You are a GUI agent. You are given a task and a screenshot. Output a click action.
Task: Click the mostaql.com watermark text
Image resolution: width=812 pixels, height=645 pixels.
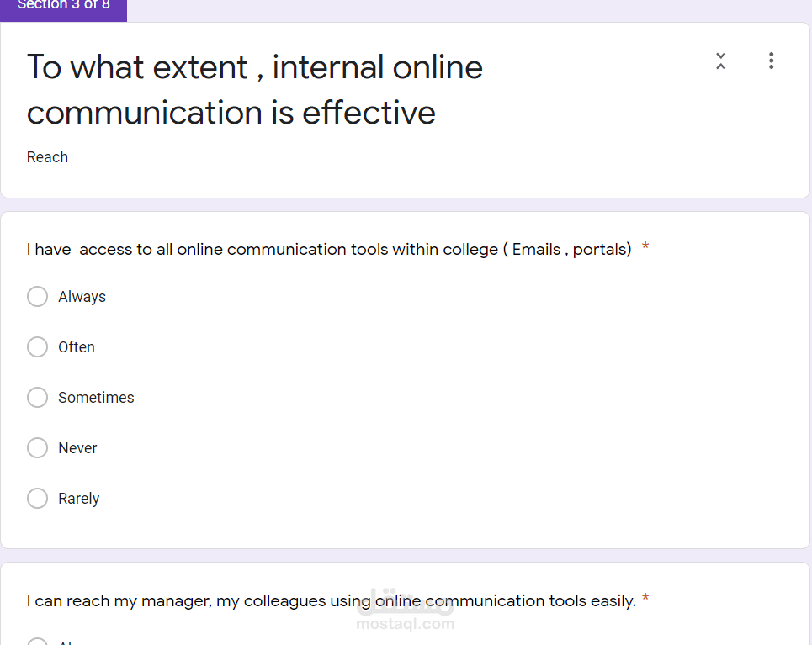[x=405, y=624]
